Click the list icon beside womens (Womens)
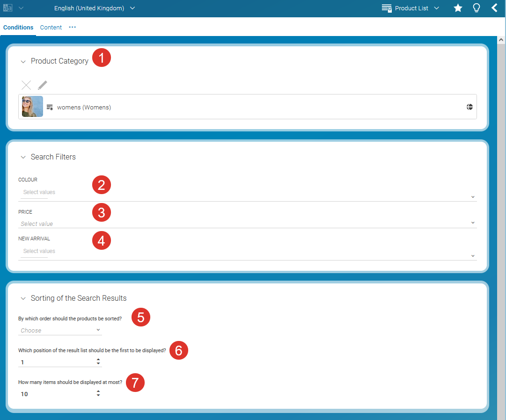 [50, 107]
